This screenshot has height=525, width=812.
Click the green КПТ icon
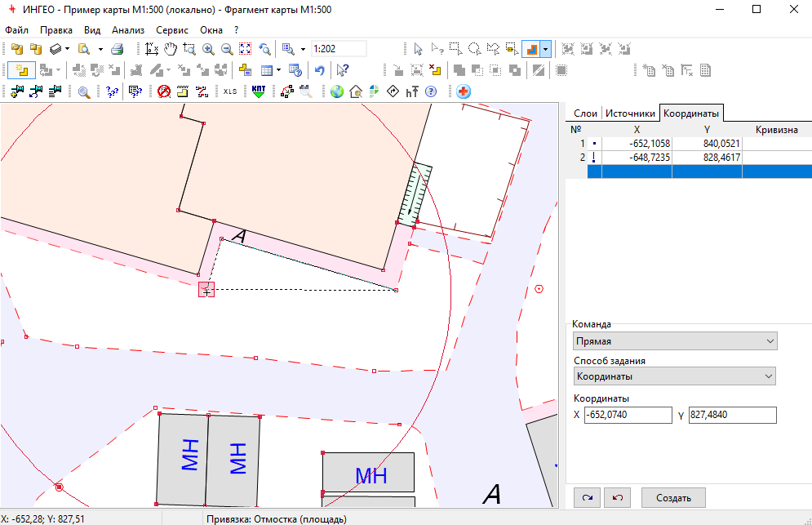259,91
